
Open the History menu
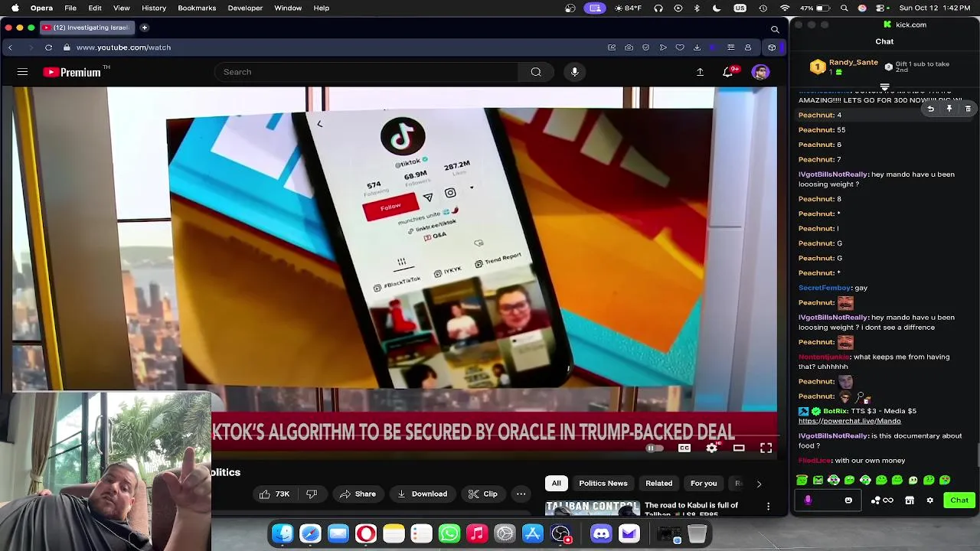pyautogui.click(x=154, y=8)
